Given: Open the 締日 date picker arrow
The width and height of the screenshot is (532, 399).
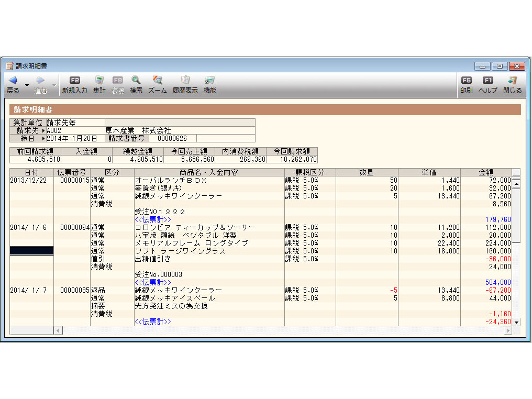Looking at the screenshot, I should [x=43, y=138].
